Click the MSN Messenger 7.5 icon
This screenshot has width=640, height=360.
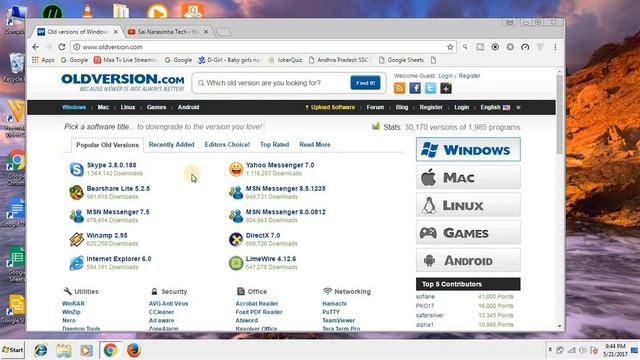76,216
